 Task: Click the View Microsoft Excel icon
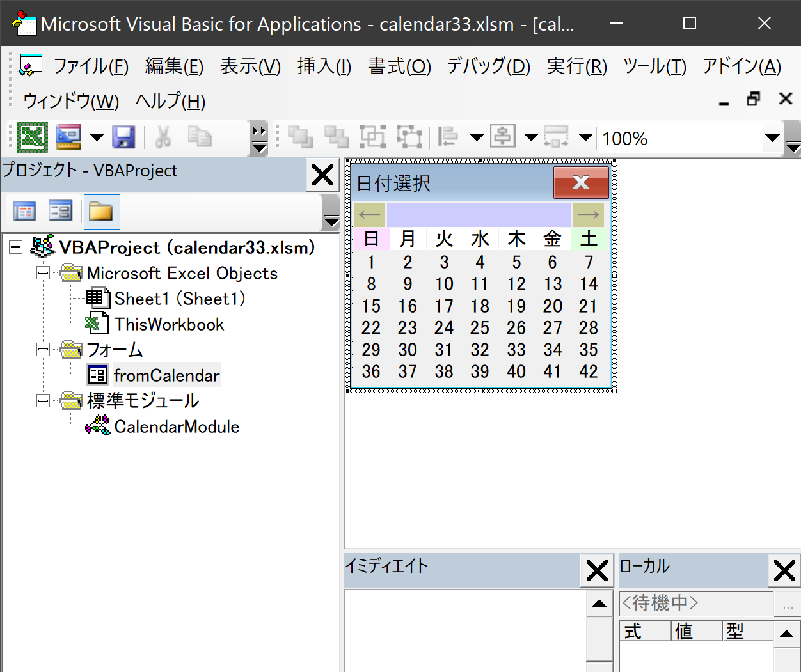tap(32, 137)
